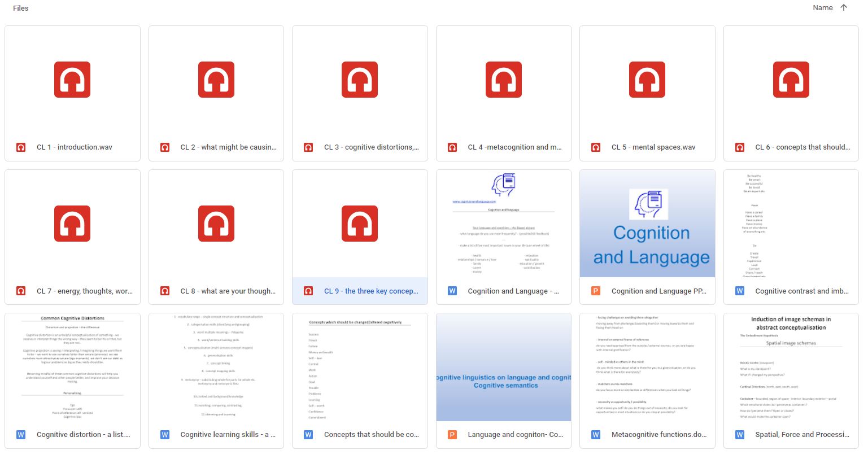Viewport: 868px width, 459px height.
Task: Select filename text Metacognitive functions.do
Action: coord(659,435)
